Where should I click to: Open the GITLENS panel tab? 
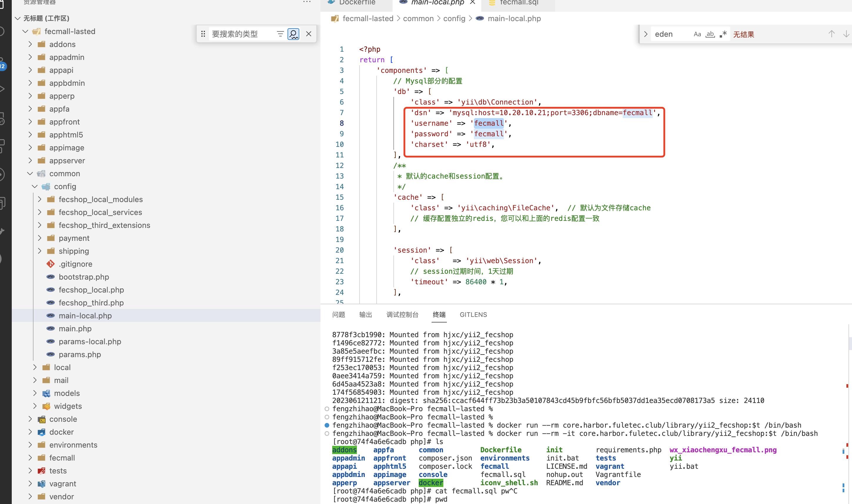tap(473, 315)
